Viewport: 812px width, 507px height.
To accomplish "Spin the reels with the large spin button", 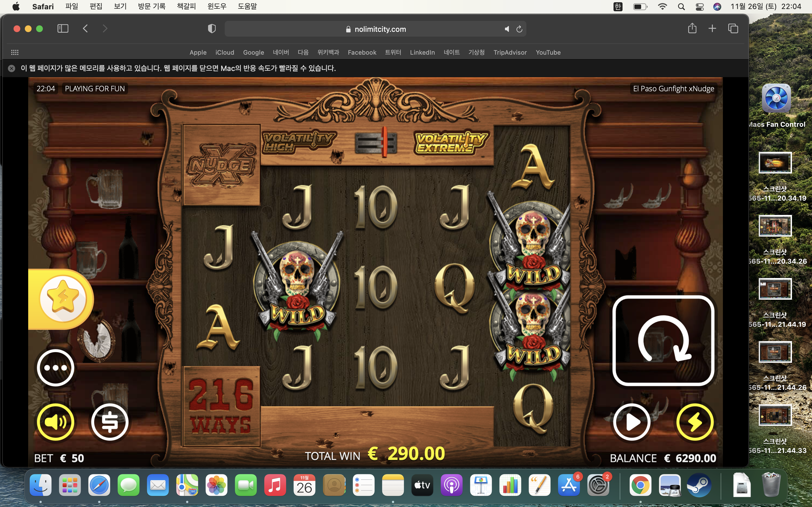I will pyautogui.click(x=663, y=340).
